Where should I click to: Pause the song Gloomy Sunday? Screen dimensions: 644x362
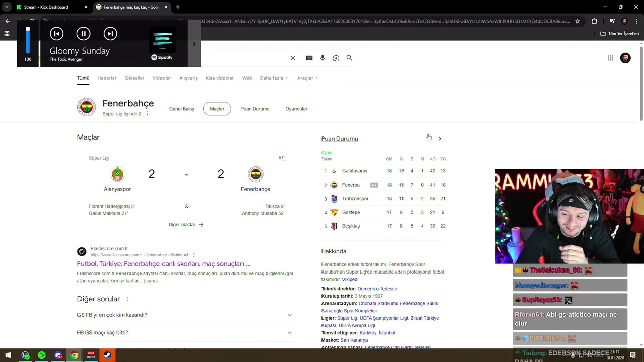[84, 34]
